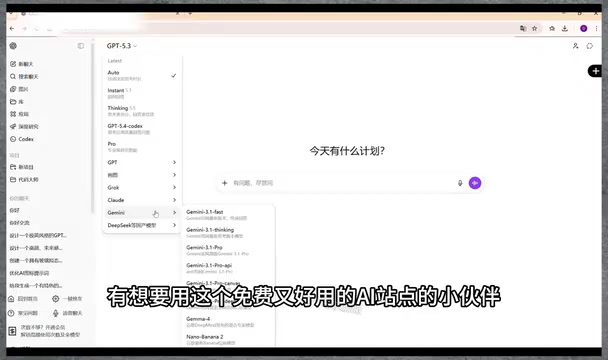The width and height of the screenshot is (608, 360).
Task: Open the 库 library folder icon
Action: click(x=13, y=102)
